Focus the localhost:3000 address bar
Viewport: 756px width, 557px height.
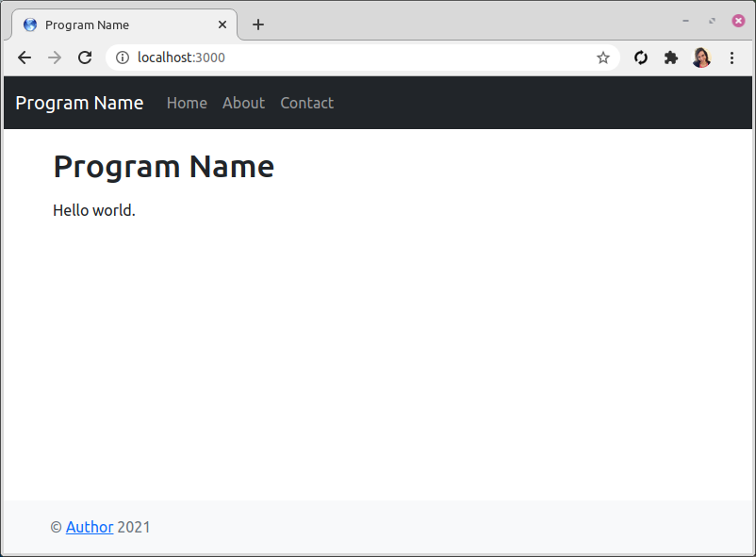(362, 57)
